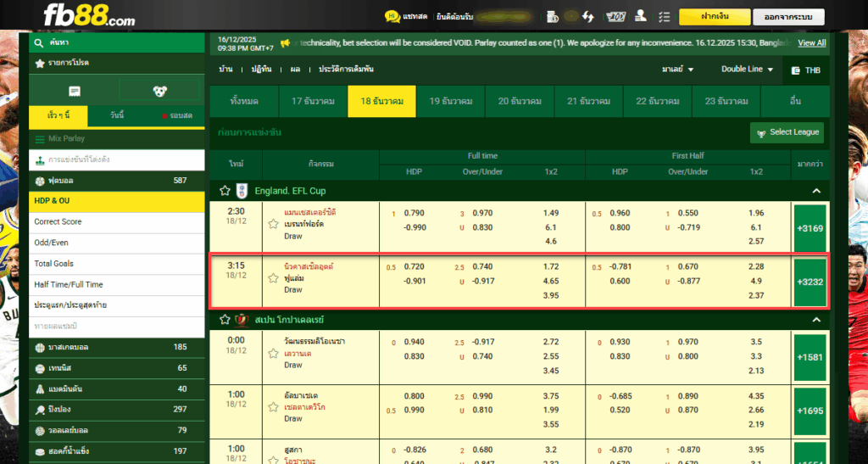Select the 19 ธันวาคม date tab
868x464 pixels.
(x=451, y=101)
